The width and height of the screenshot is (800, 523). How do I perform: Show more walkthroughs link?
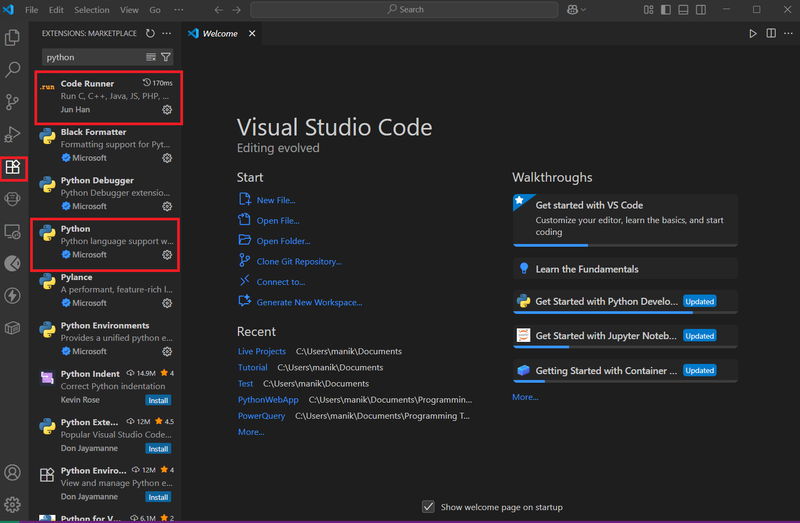coord(525,397)
